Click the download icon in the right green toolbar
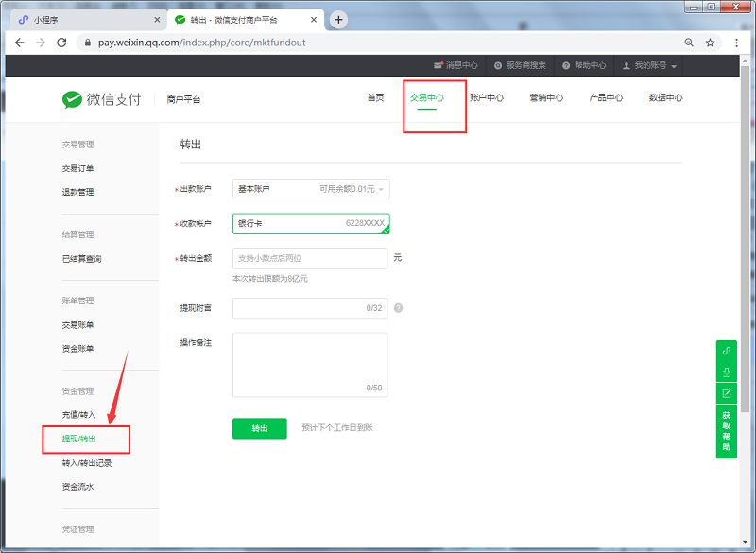The height and width of the screenshot is (553, 756). point(726,372)
